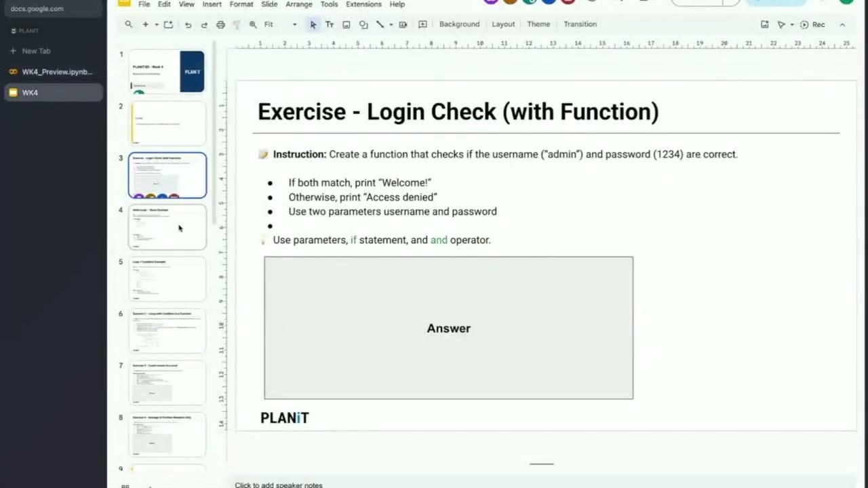Click the slide title Exercise - Login Check
Screen dimensions: 868x488
[x=458, y=112]
